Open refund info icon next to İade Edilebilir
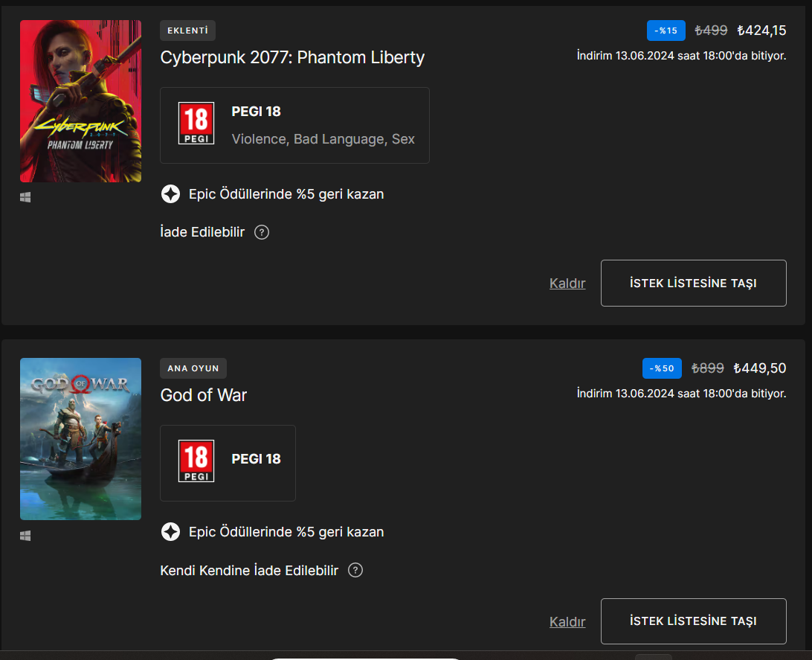The width and height of the screenshot is (812, 660). coord(262,232)
